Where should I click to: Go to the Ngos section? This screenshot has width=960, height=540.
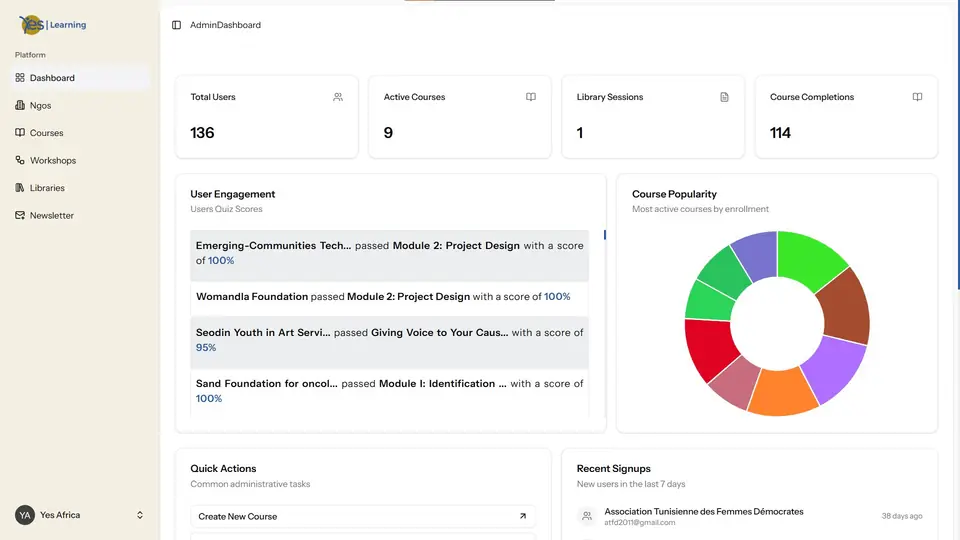[81, 105]
